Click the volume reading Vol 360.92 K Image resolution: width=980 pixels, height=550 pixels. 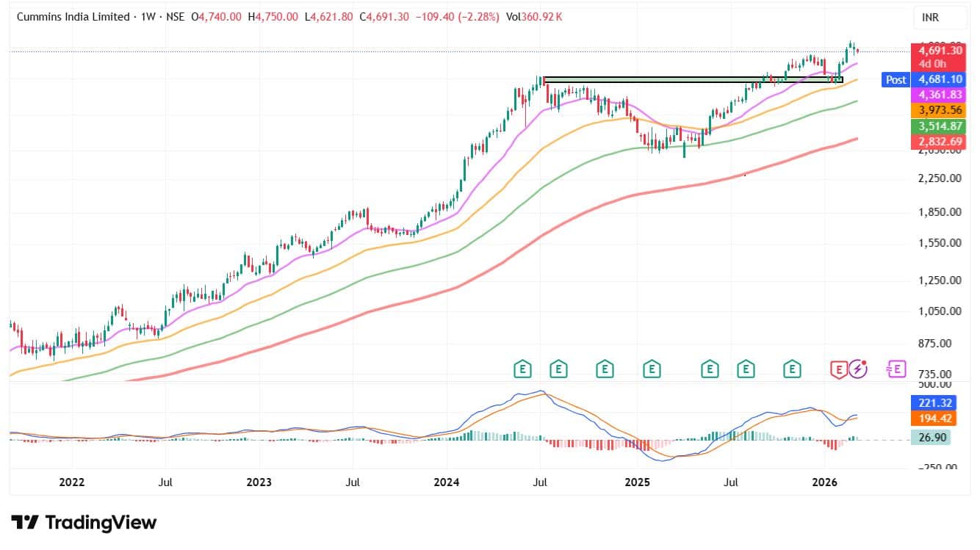533,16
